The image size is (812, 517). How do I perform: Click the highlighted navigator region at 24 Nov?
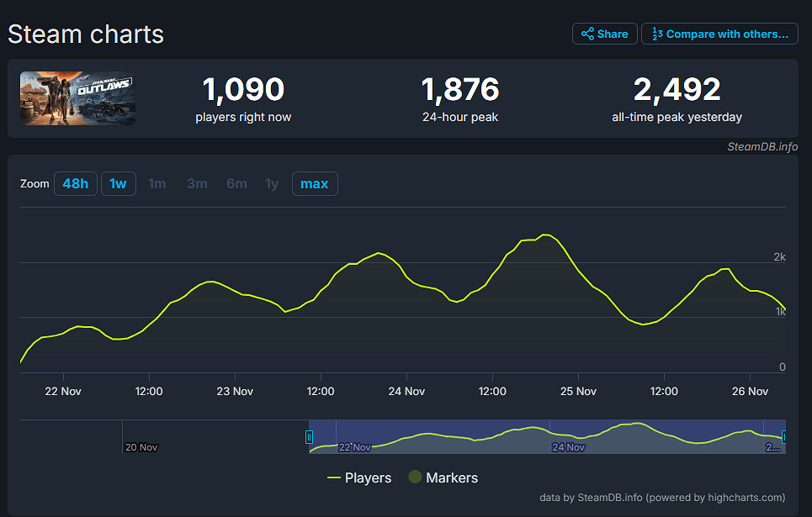pyautogui.click(x=568, y=437)
